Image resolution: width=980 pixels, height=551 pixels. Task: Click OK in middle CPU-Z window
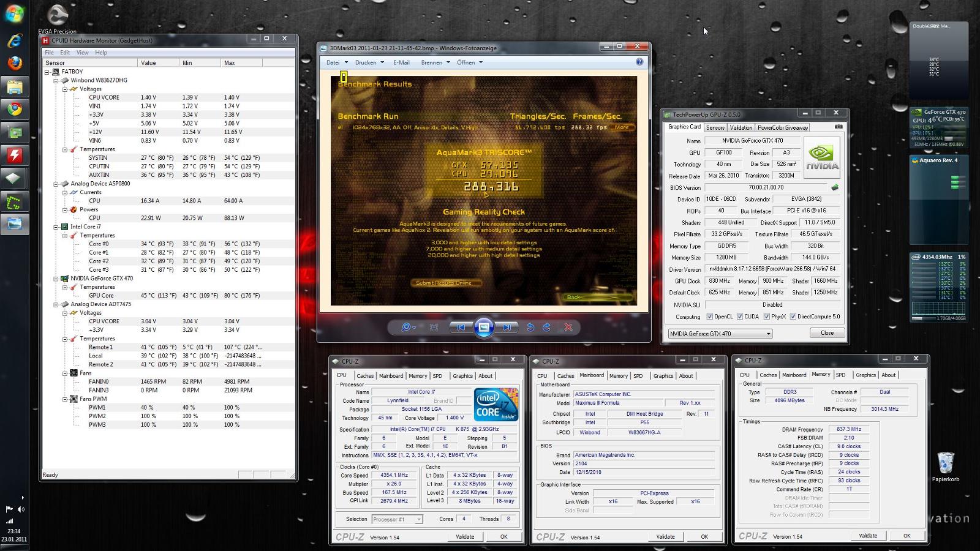click(x=704, y=536)
